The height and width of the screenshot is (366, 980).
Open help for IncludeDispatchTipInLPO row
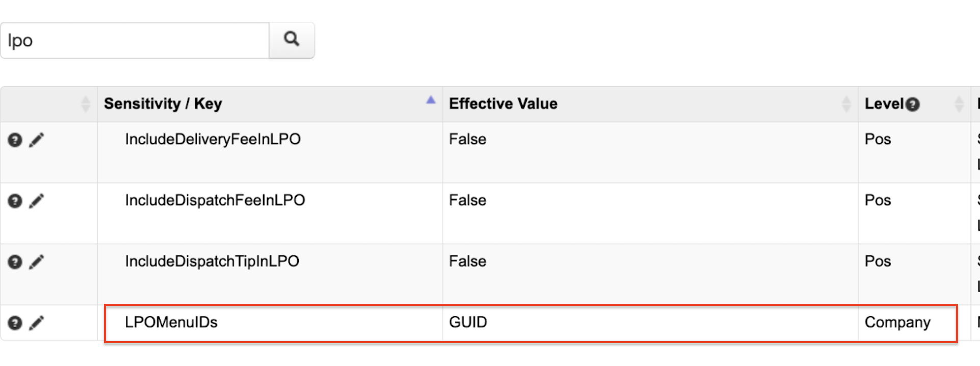(x=15, y=262)
